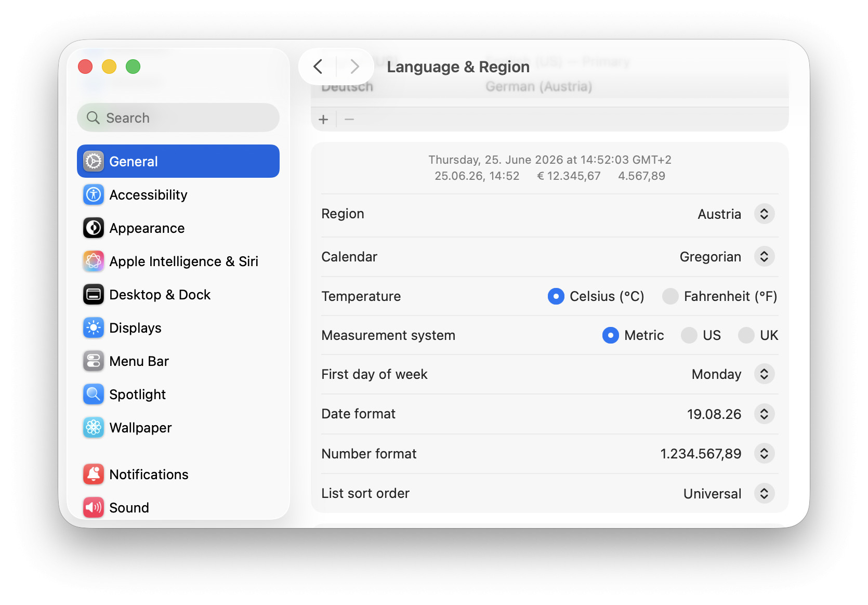868x605 pixels.
Task: Open the List sort order dropdown
Action: click(764, 494)
